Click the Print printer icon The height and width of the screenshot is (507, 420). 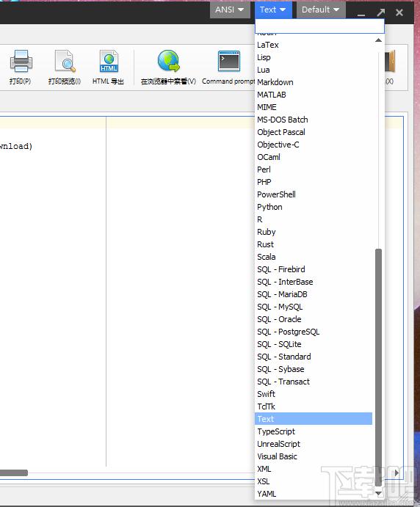tap(21, 61)
